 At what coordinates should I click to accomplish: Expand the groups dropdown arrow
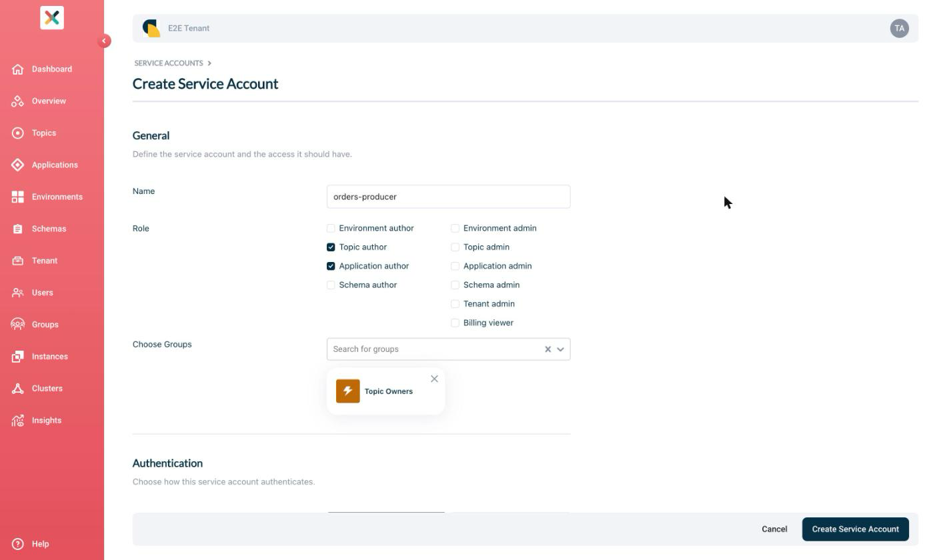561,349
